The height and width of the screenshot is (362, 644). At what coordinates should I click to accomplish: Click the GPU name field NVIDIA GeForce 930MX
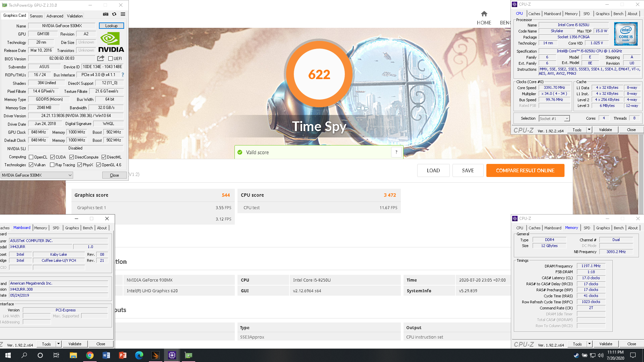tap(62, 26)
